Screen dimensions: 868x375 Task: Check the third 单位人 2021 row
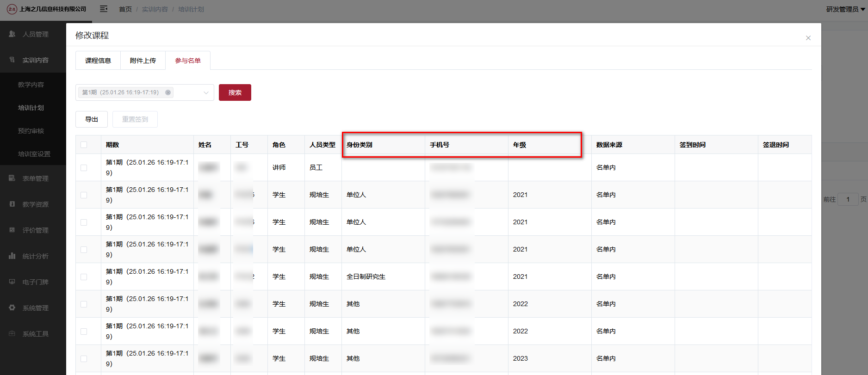coord(84,249)
